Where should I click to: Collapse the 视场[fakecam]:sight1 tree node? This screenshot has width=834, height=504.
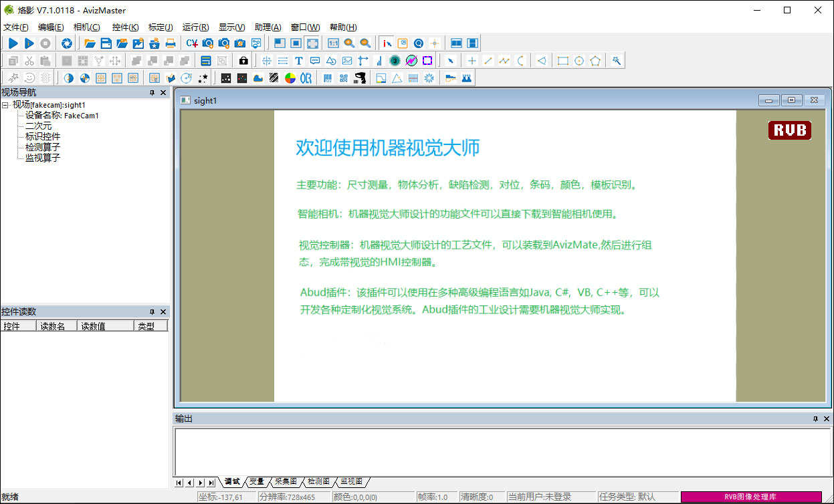pos(5,105)
